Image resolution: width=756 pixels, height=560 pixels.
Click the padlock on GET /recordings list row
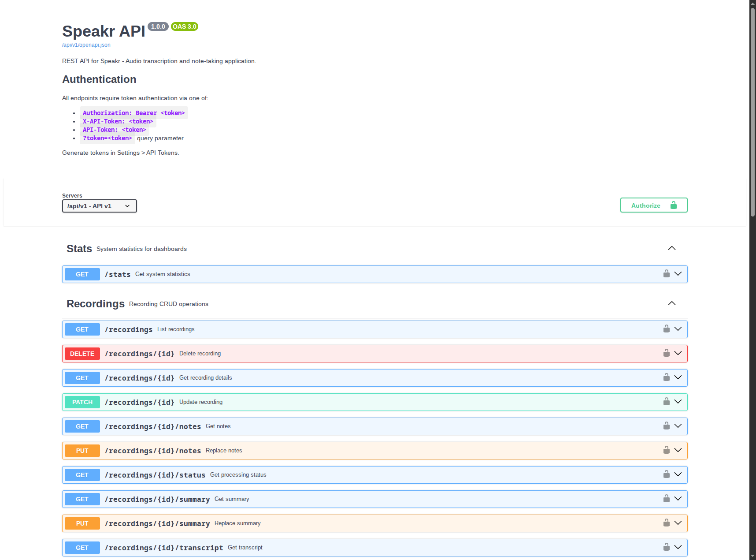point(666,329)
